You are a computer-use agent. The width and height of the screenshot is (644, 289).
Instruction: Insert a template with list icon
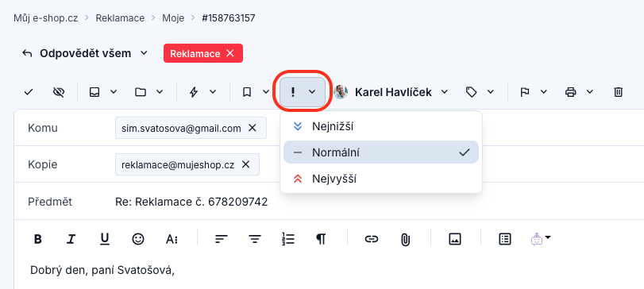505,239
